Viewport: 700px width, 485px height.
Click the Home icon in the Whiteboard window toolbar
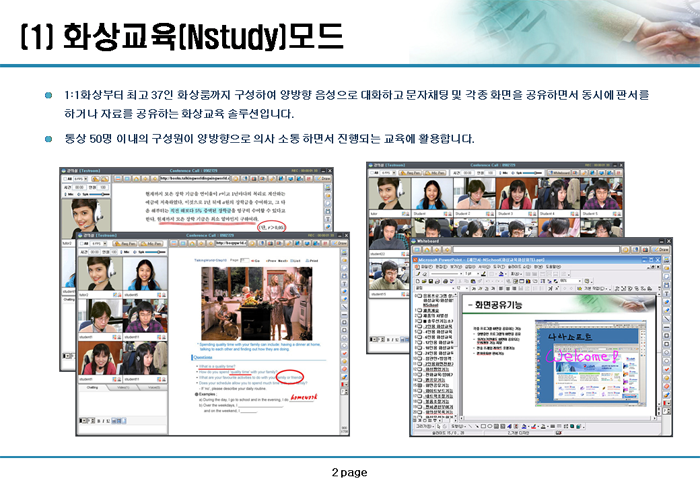point(427,250)
